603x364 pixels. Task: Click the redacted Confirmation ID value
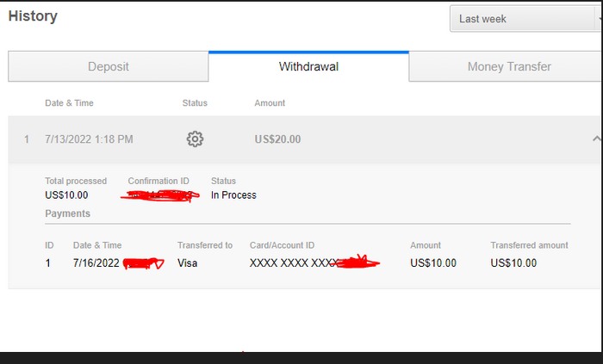click(x=160, y=195)
